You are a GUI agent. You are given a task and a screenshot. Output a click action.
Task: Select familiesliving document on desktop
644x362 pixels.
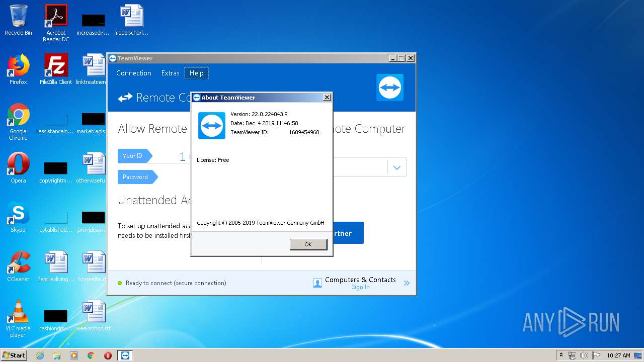[x=56, y=266]
